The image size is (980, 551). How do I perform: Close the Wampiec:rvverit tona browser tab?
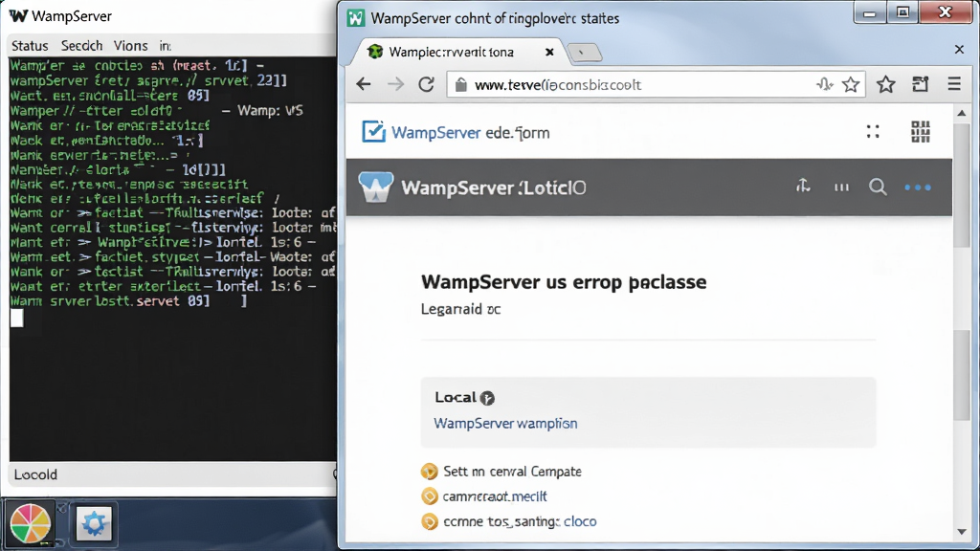549,52
